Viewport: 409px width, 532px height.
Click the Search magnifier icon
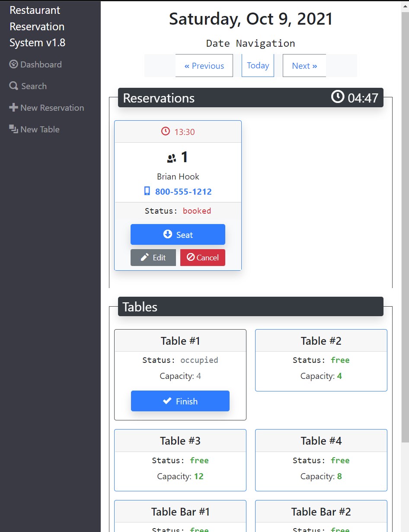(x=13, y=86)
